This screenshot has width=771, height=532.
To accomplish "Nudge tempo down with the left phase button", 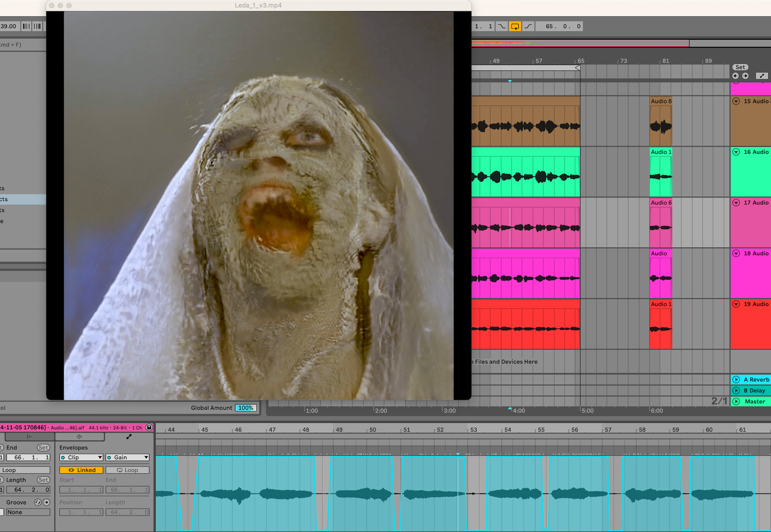I will coord(26,26).
